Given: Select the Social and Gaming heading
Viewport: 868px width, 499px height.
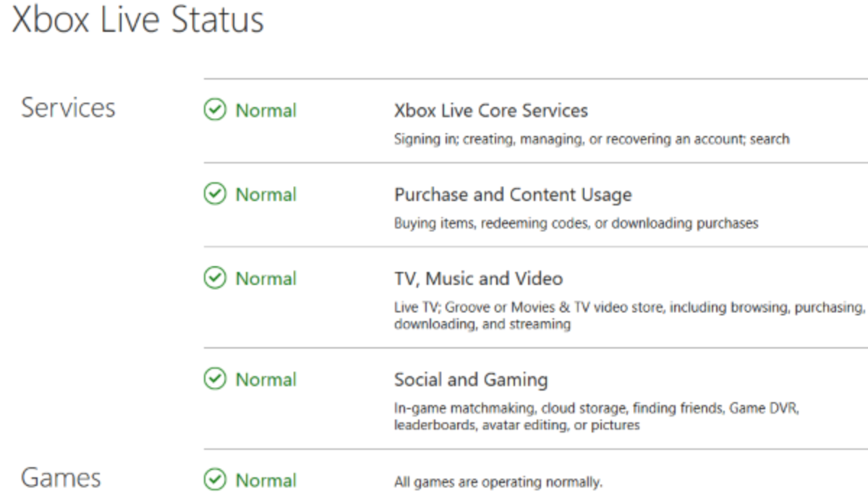Looking at the screenshot, I should [x=470, y=380].
